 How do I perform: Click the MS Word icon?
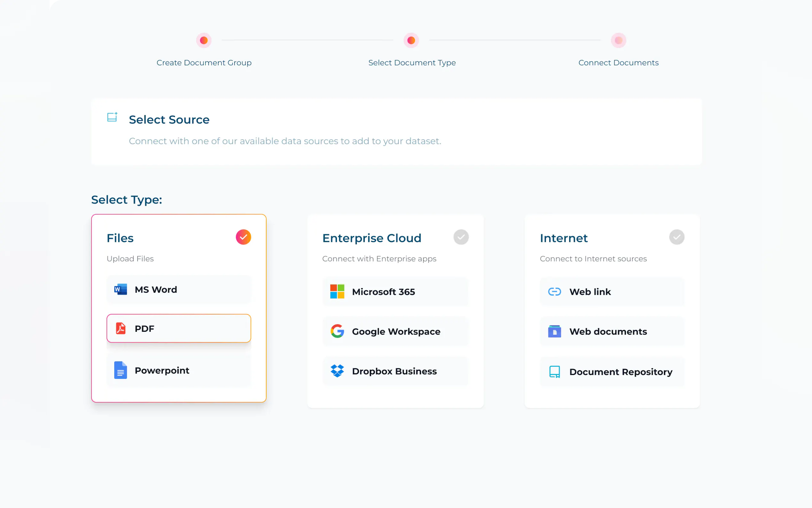(120, 289)
